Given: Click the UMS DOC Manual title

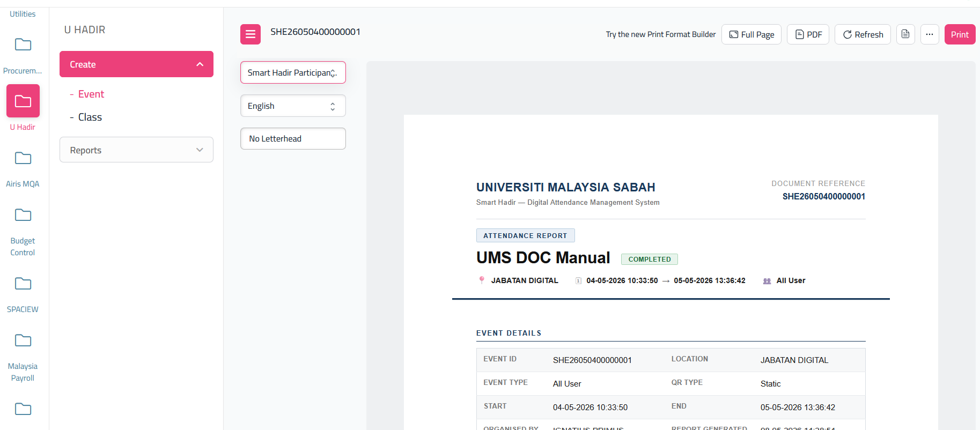Looking at the screenshot, I should [x=543, y=258].
